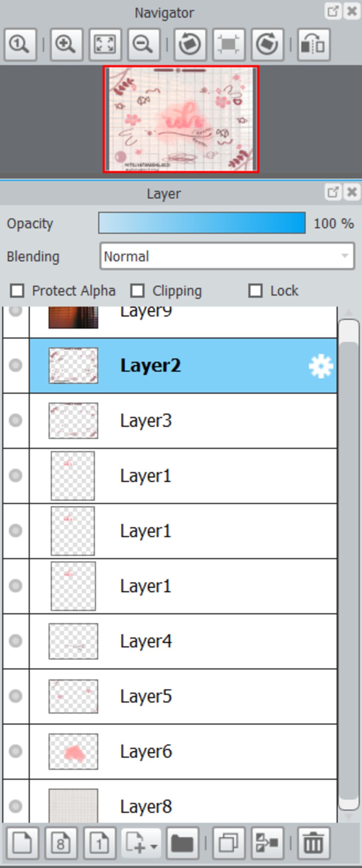Click the Zoom In navigator icon
This screenshot has height=868, width=362.
click(66, 45)
